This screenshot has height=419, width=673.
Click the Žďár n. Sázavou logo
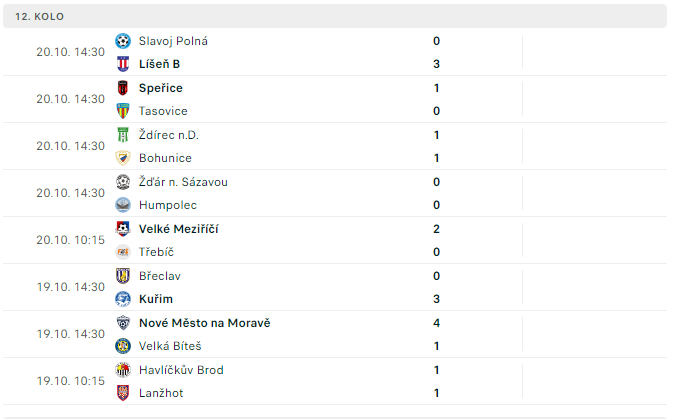pyautogui.click(x=123, y=182)
